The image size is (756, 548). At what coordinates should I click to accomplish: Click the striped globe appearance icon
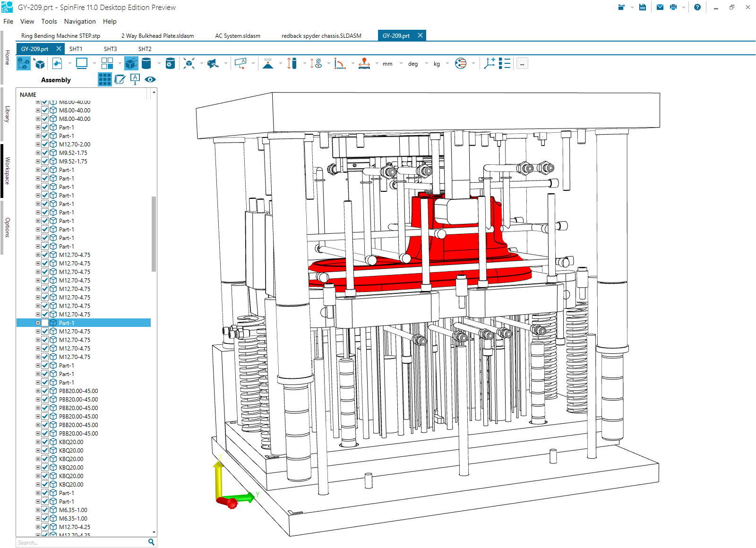pos(461,63)
